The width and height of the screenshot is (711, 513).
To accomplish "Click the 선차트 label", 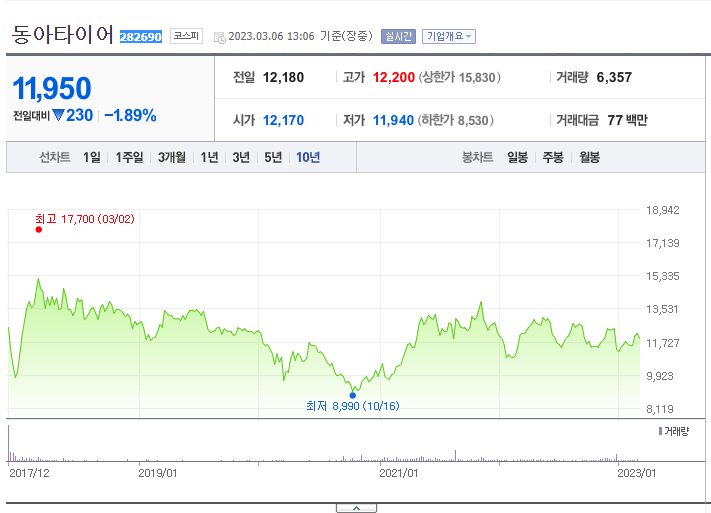I will tap(54, 157).
